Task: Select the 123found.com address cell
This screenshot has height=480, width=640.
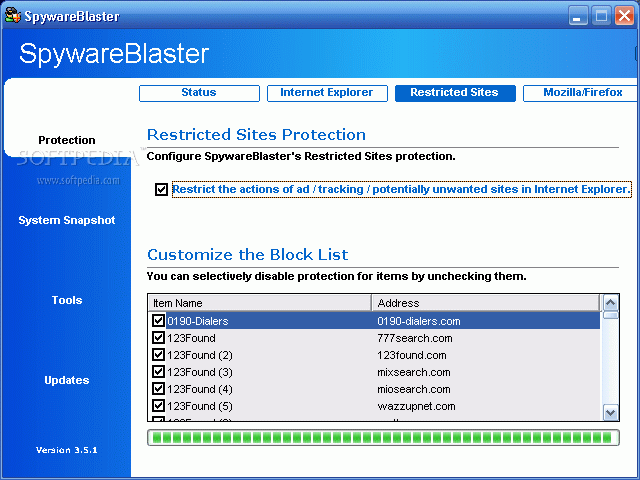Action: (411, 356)
